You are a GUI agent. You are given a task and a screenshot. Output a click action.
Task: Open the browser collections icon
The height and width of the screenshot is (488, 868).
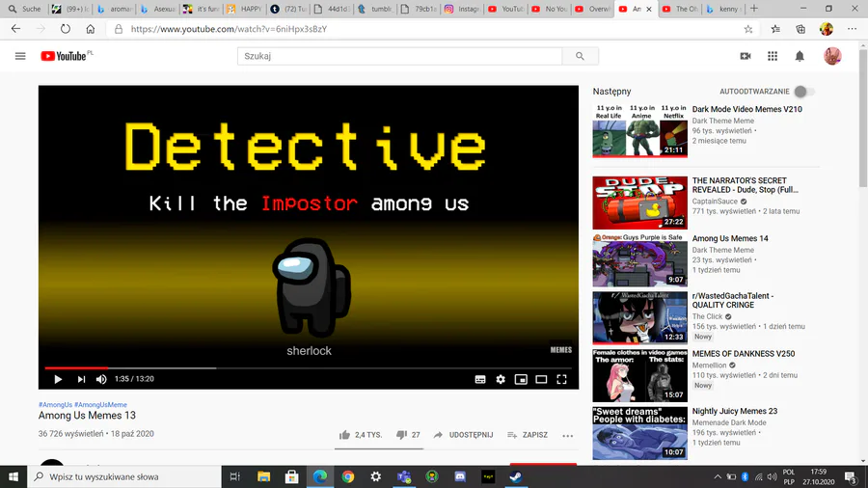pyautogui.click(x=800, y=29)
